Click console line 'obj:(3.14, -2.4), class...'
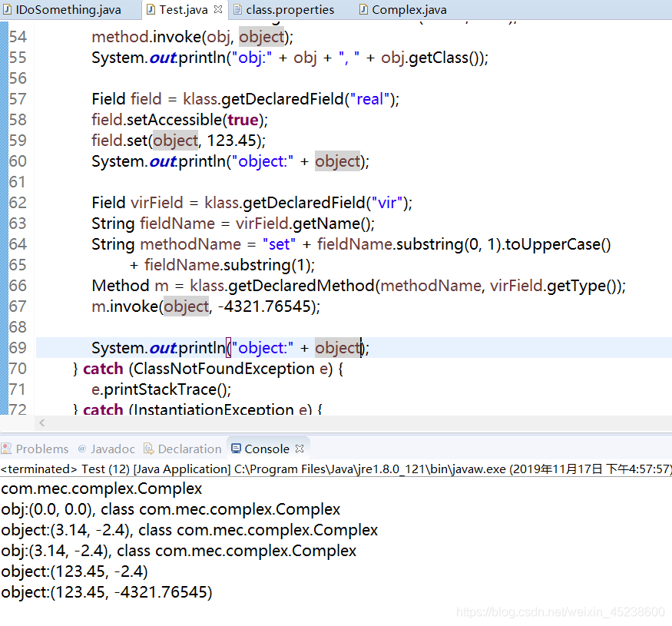Image resolution: width=672 pixels, height=626 pixels. (x=178, y=551)
